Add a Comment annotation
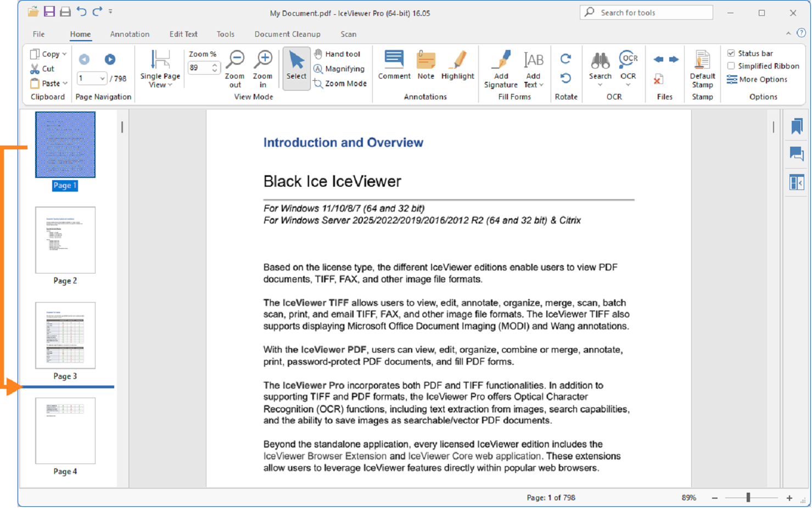Image resolution: width=812 pixels, height=508 pixels. (x=394, y=65)
